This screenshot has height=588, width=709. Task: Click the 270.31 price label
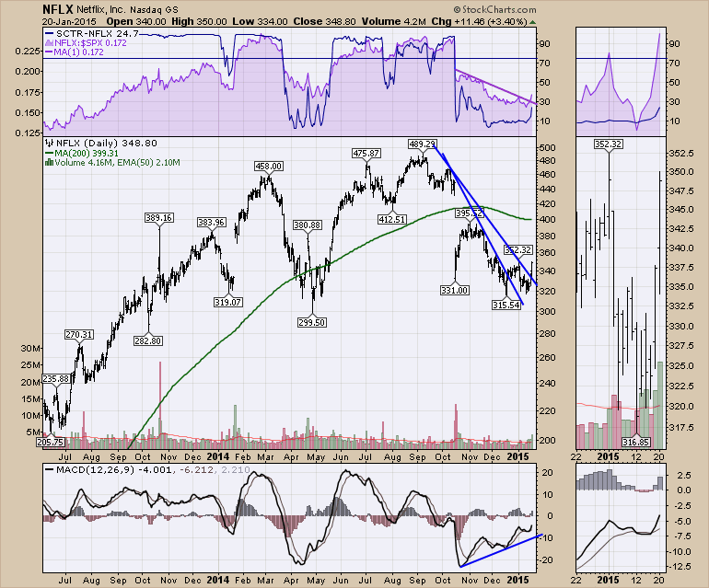point(79,334)
